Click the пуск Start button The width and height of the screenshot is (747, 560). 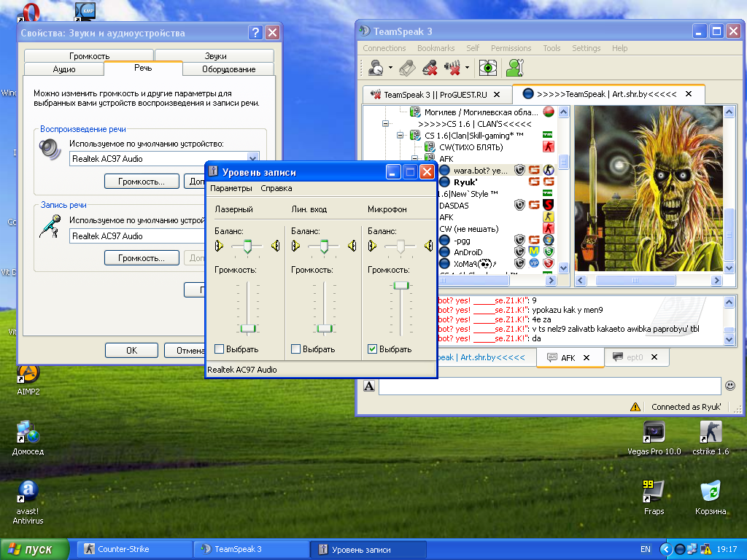[x=34, y=549]
